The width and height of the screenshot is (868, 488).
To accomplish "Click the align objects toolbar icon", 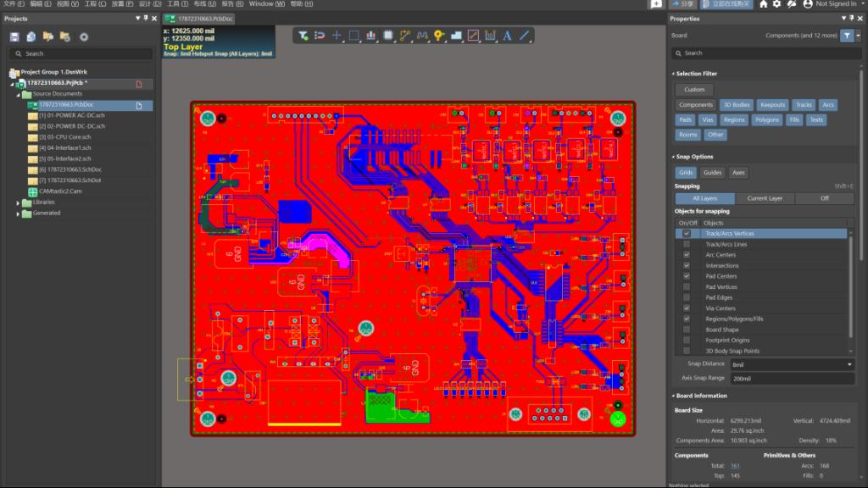I will coord(371,36).
